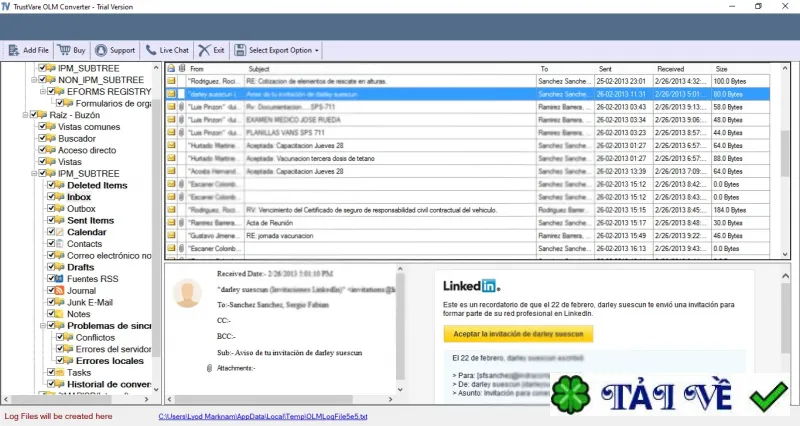Click the Add File toolbar icon
This screenshot has height=426, width=800.
(14, 50)
